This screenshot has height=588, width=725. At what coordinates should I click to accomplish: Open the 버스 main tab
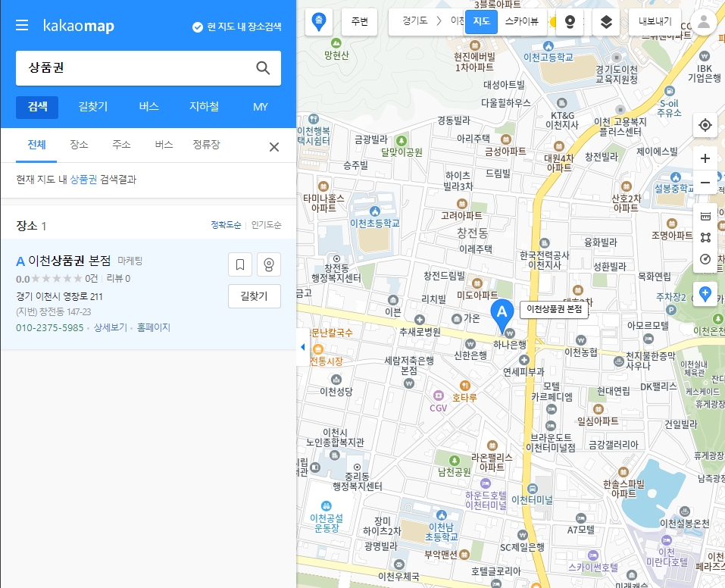point(149,107)
